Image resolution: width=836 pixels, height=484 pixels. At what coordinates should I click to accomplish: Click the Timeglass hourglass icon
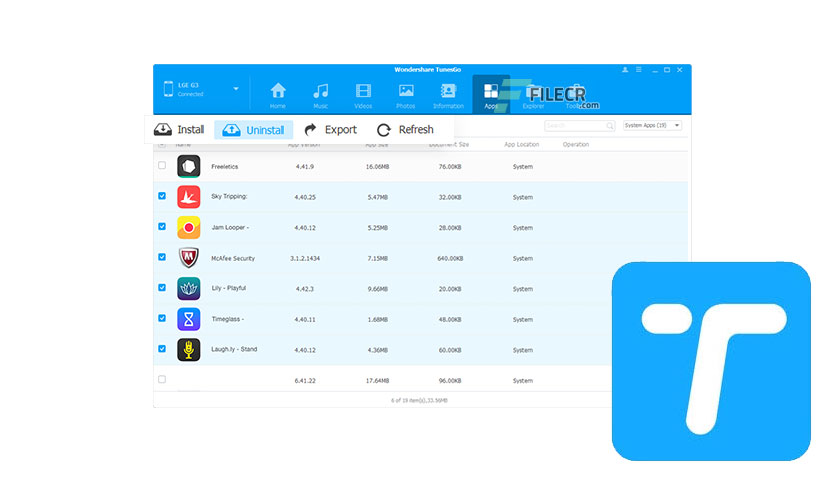pyautogui.click(x=189, y=319)
